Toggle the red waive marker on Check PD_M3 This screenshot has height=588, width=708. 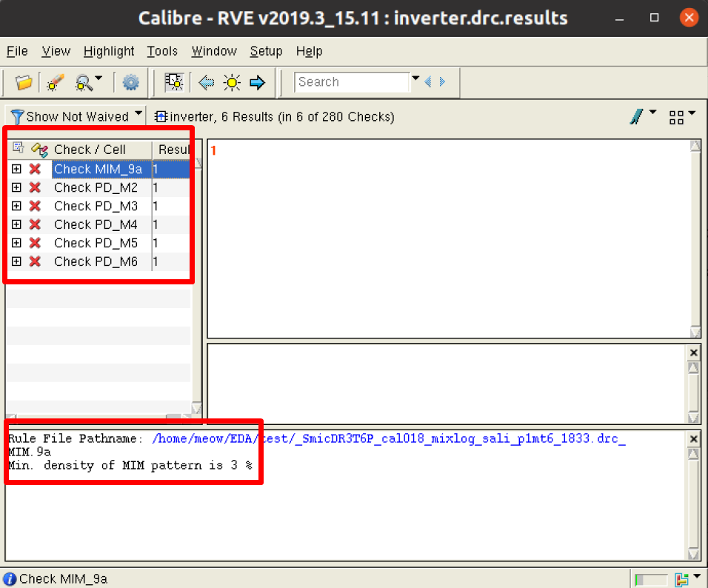(34, 206)
